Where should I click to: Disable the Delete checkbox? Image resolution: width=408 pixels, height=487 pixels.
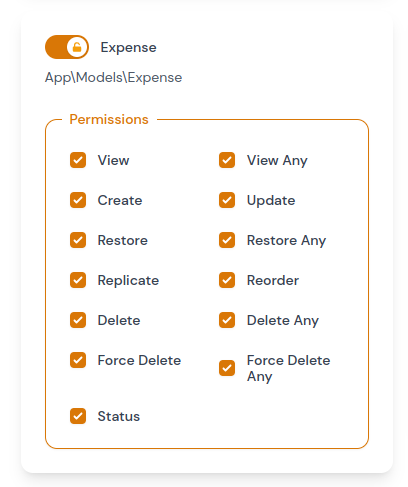pos(78,320)
